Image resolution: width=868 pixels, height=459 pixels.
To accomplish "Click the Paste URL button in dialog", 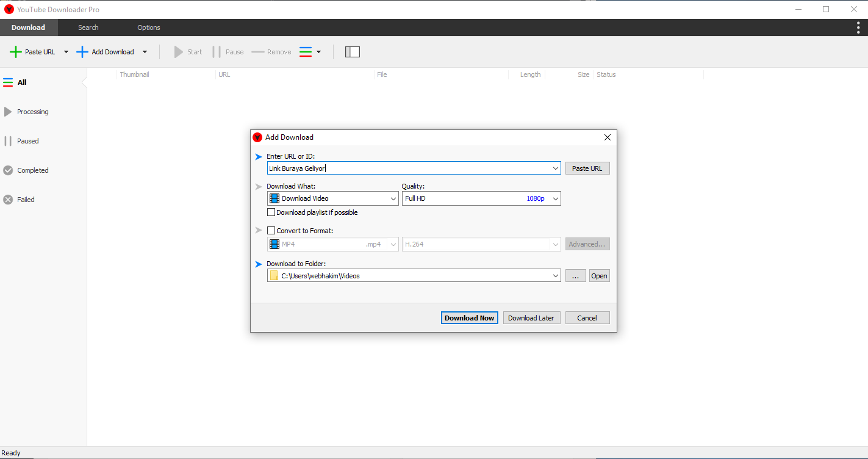I will pos(587,168).
